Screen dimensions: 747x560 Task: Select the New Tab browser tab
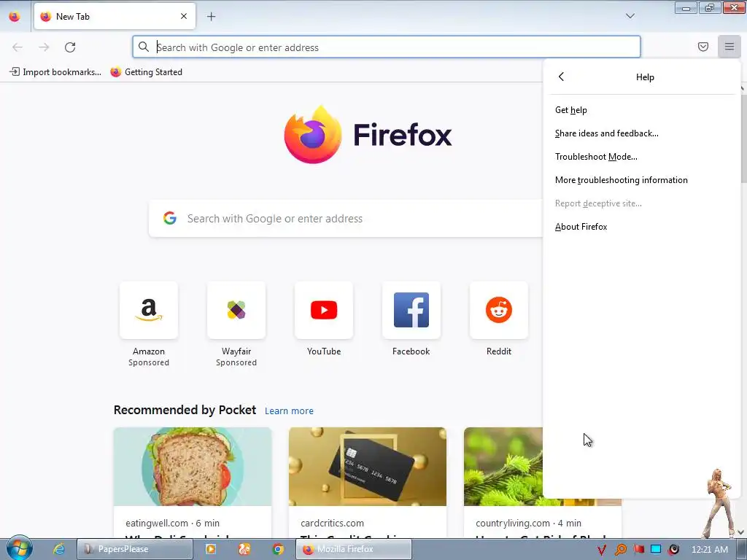pyautogui.click(x=115, y=17)
